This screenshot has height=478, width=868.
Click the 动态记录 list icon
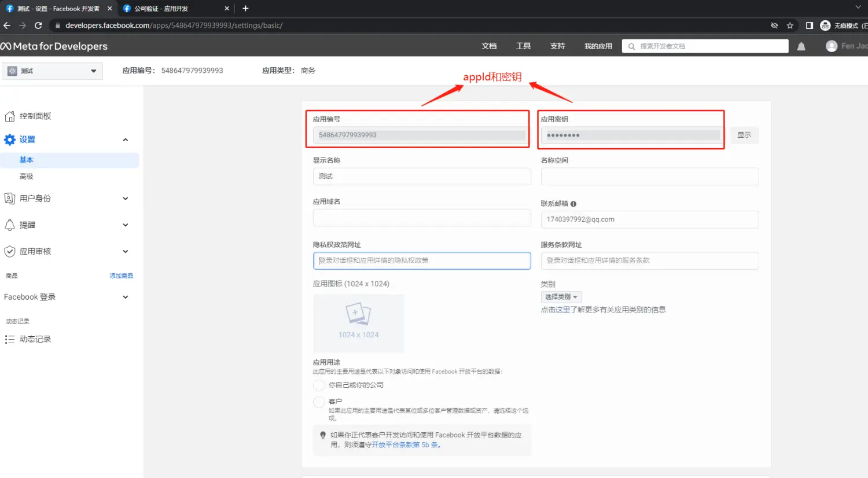click(10, 340)
